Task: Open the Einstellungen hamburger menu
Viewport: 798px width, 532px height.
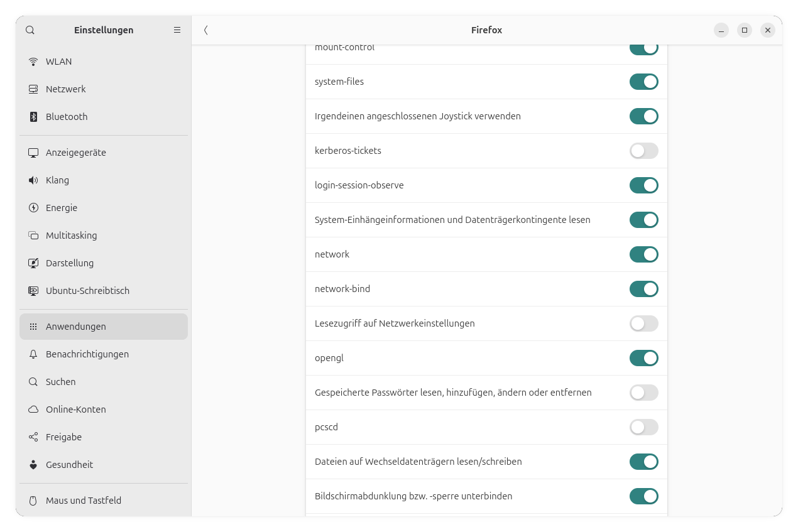Action: click(177, 30)
